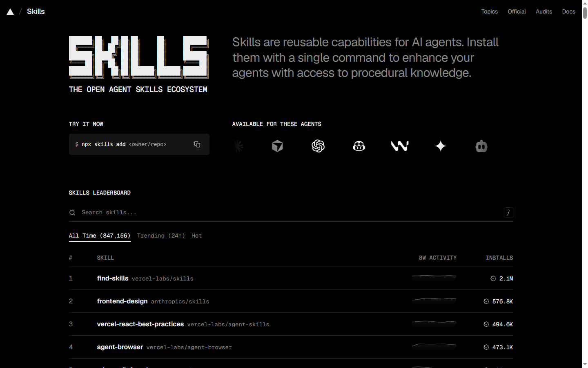Click the AVAILABLE FOR THESE AGENTS heading
This screenshot has width=588, height=368.
tap(276, 124)
